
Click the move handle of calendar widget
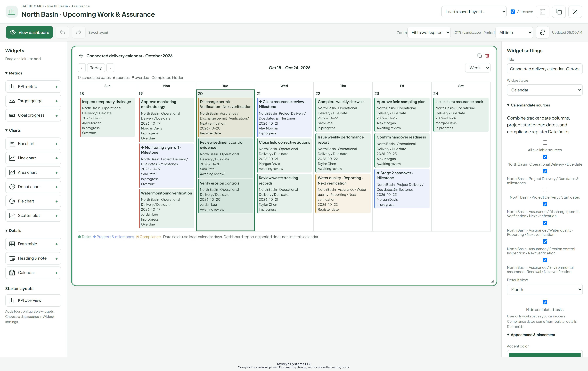81,56
